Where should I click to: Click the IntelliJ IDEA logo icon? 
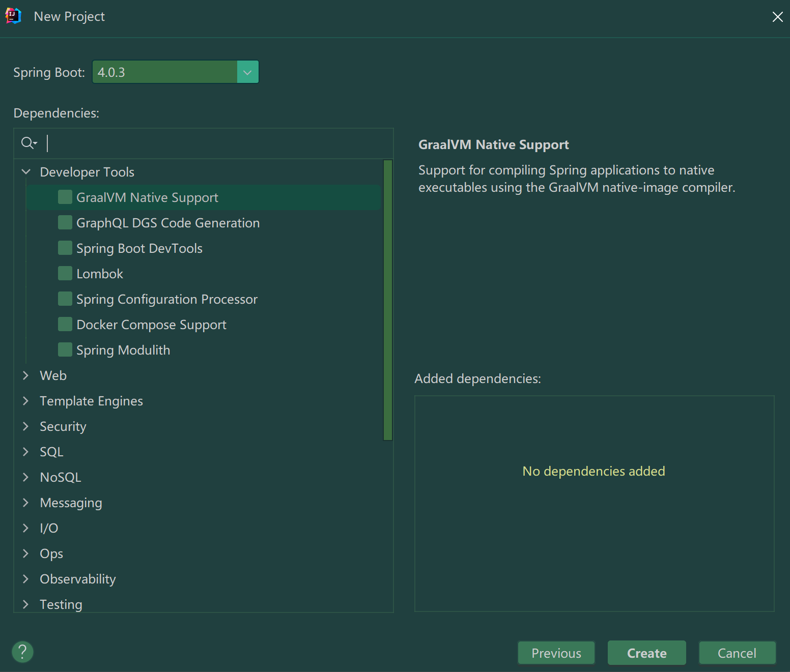[13, 16]
